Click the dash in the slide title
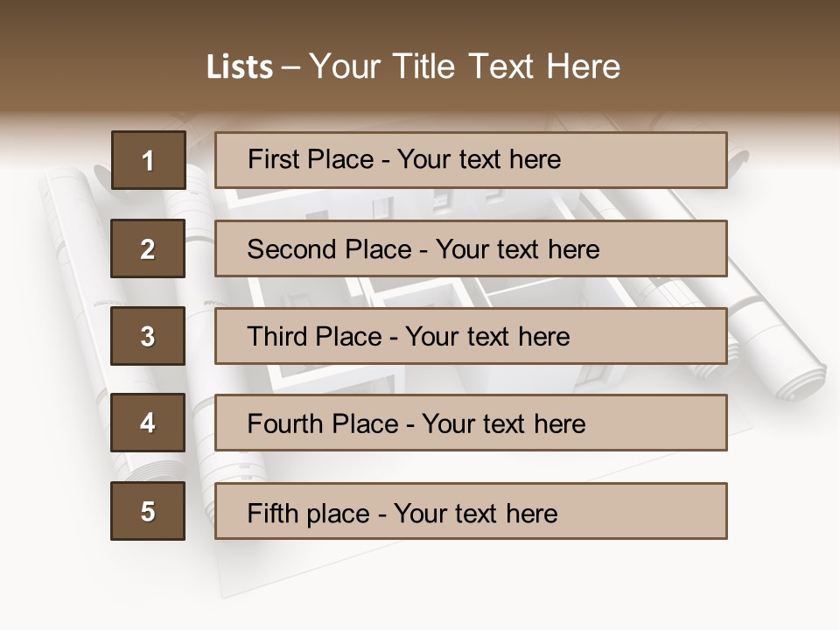Image resolution: width=840 pixels, height=630 pixels. tap(290, 67)
